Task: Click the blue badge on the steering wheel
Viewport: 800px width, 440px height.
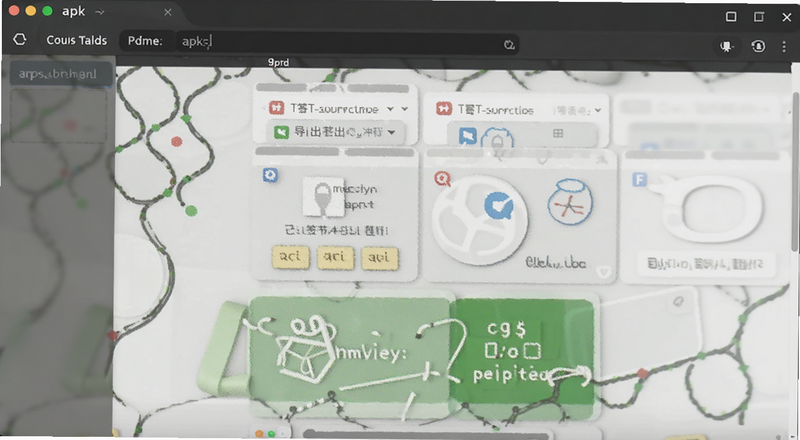Action: pos(498,205)
